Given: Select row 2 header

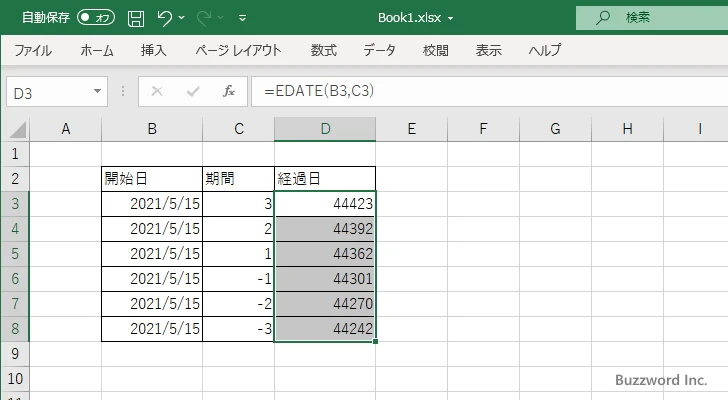Looking at the screenshot, I should (x=15, y=179).
